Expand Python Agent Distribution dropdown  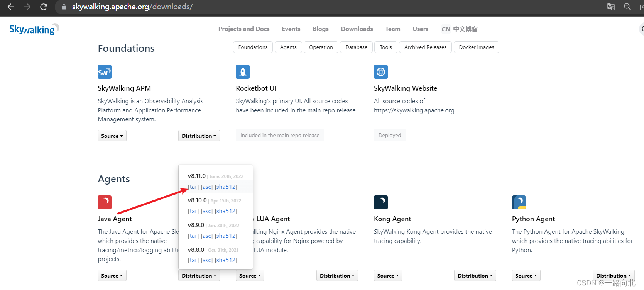click(x=614, y=275)
